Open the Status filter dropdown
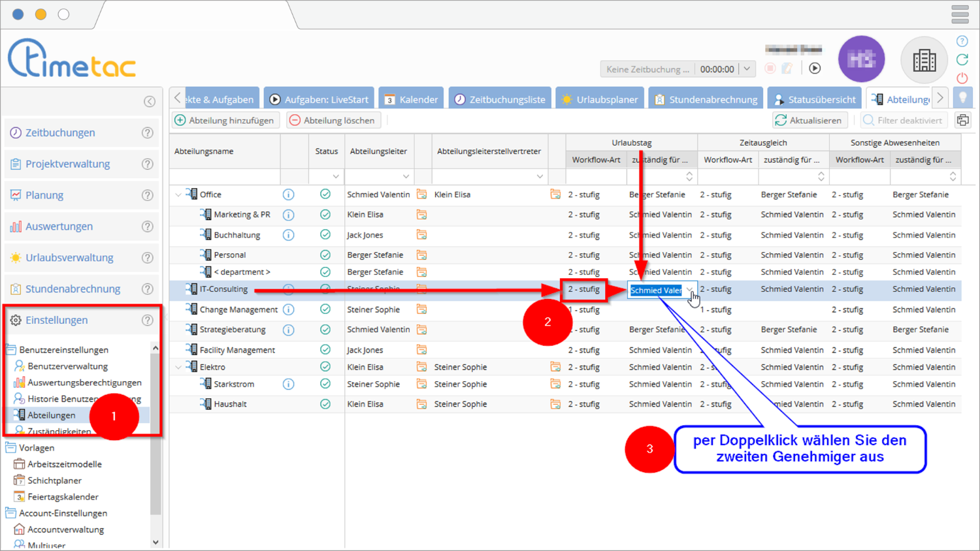 tap(335, 177)
